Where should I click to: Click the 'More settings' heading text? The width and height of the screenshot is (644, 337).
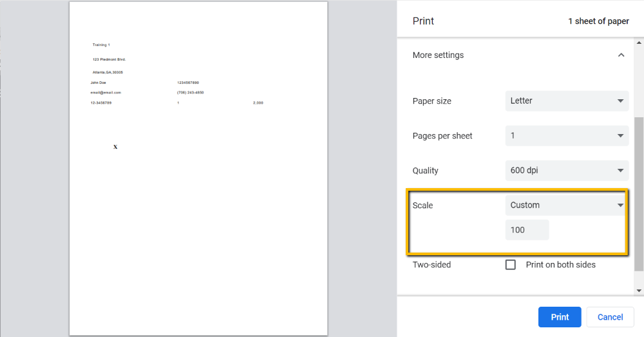(x=438, y=55)
